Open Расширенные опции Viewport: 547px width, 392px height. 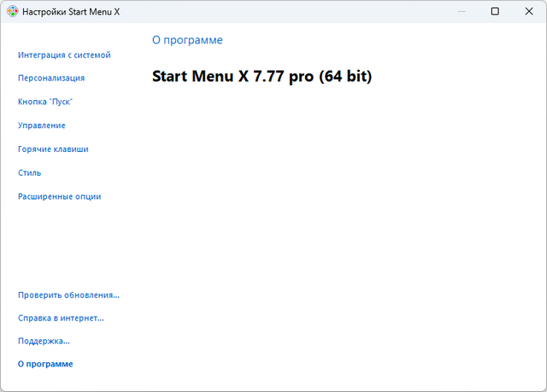tap(59, 196)
